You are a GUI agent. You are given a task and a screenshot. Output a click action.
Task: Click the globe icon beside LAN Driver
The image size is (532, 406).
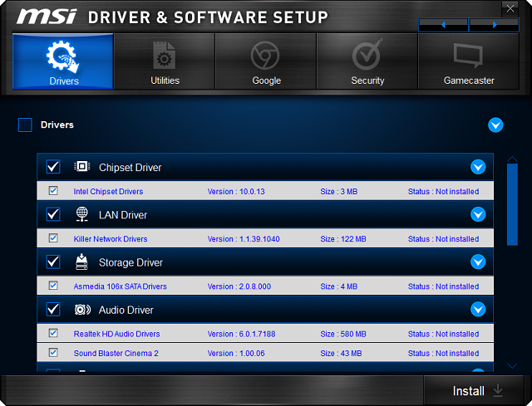[81, 214]
